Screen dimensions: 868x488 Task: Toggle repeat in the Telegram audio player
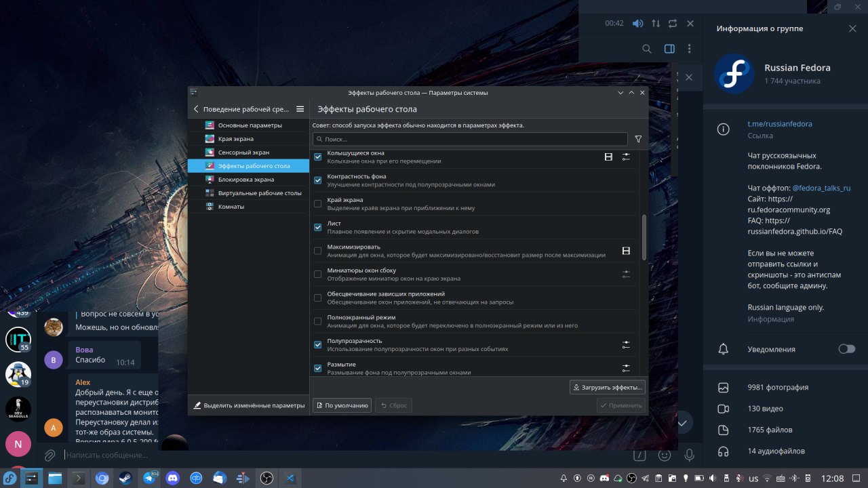tap(672, 23)
